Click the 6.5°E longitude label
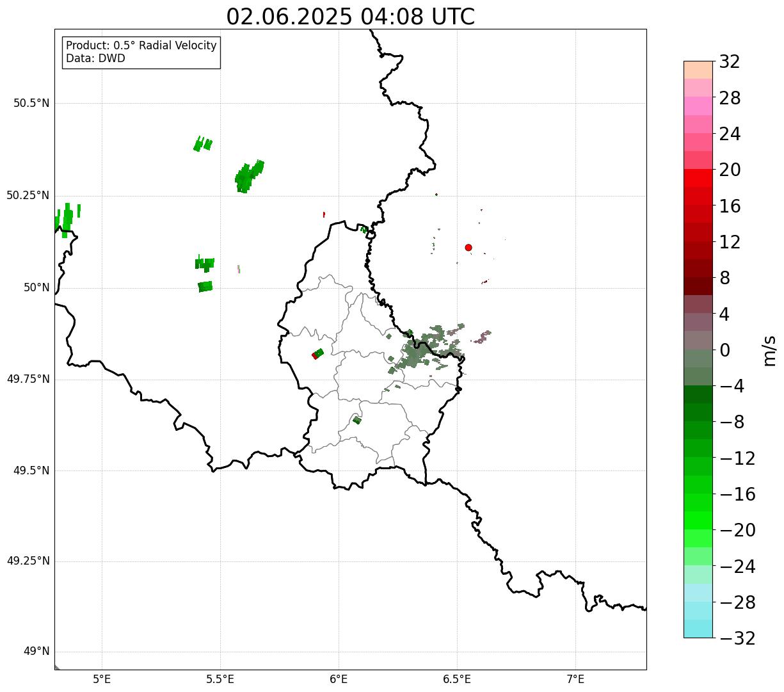 [457, 680]
